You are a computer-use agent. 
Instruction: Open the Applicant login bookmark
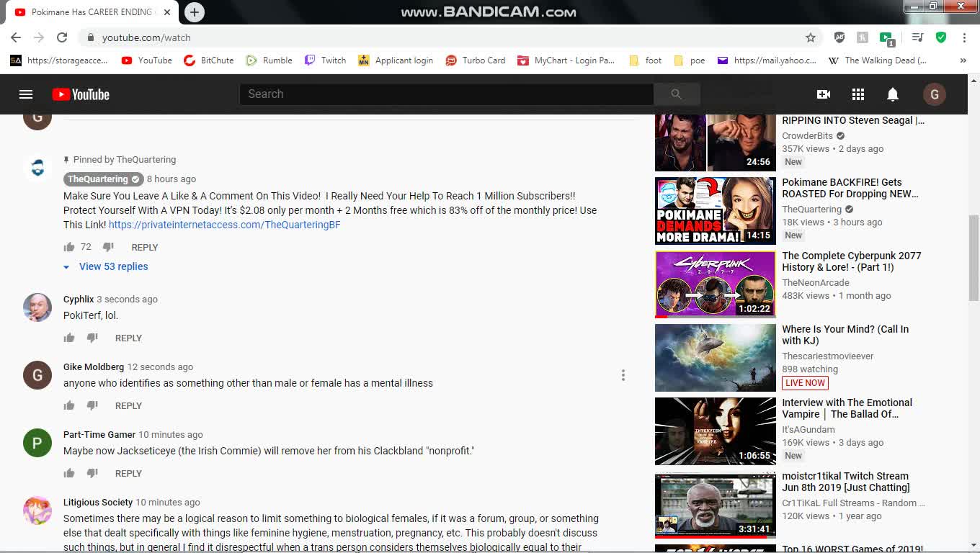(x=396, y=60)
